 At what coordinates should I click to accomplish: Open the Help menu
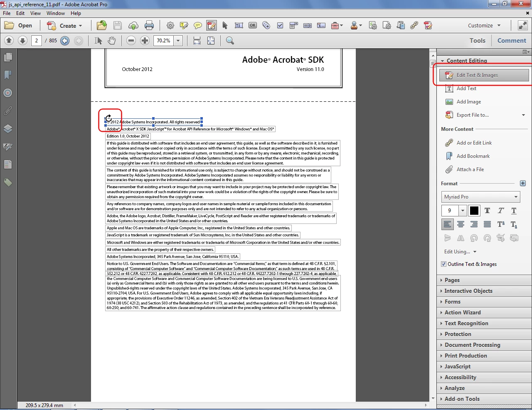tap(76, 13)
